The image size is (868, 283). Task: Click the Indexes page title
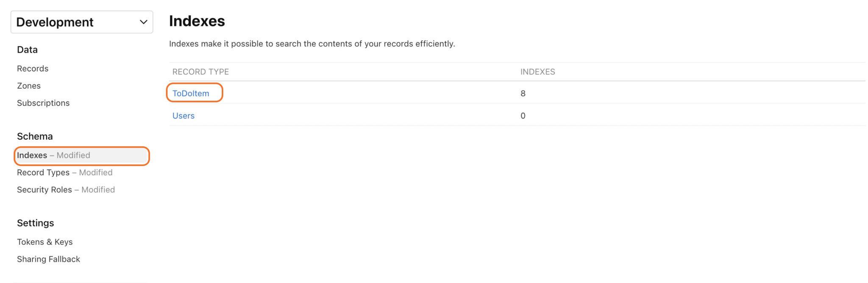[x=197, y=21]
